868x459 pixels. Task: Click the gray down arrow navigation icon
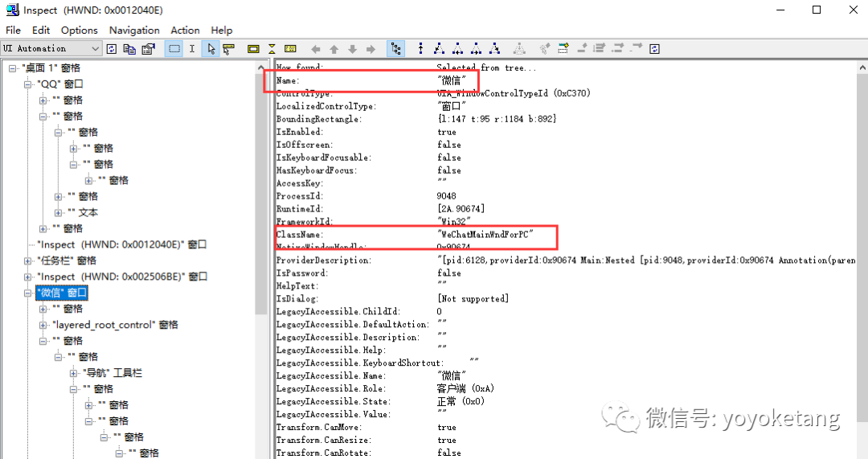click(352, 49)
